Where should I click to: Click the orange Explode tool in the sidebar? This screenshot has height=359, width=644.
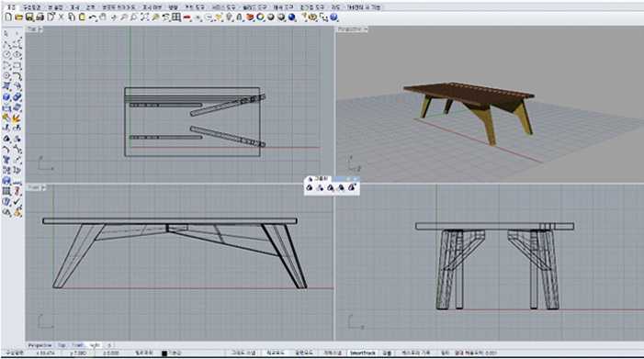[17, 118]
